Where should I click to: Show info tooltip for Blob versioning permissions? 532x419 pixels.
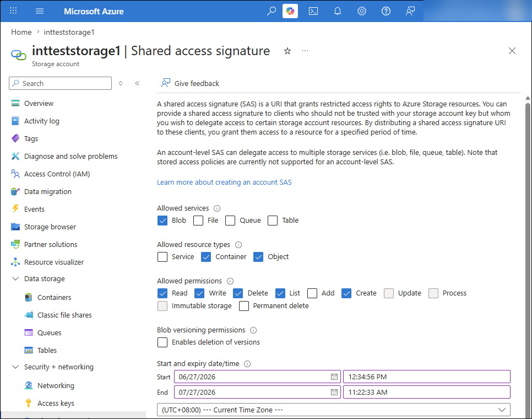click(253, 330)
